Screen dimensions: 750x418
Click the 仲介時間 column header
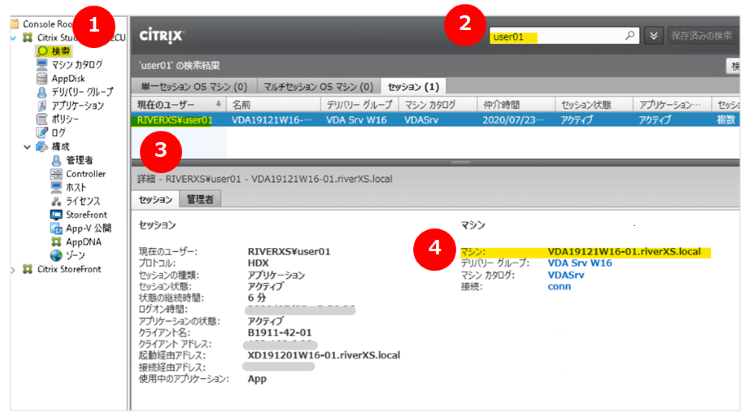pyautogui.click(x=516, y=104)
